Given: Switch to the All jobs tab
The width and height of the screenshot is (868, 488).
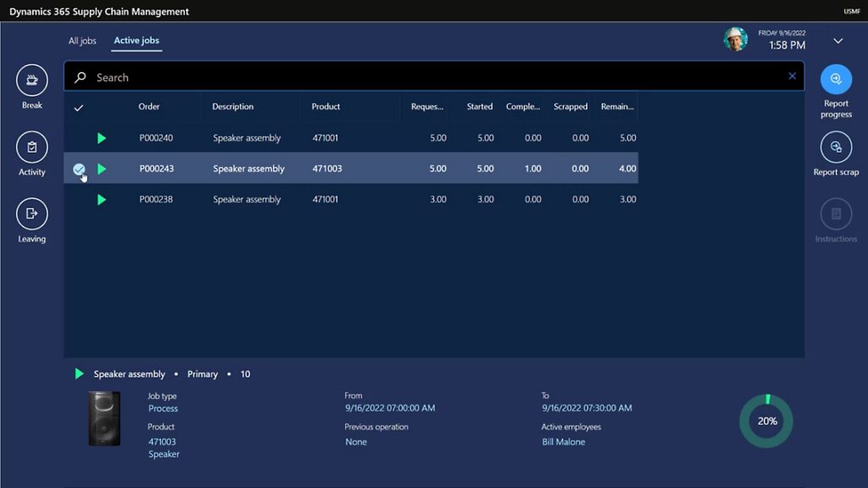Looking at the screenshot, I should [82, 41].
